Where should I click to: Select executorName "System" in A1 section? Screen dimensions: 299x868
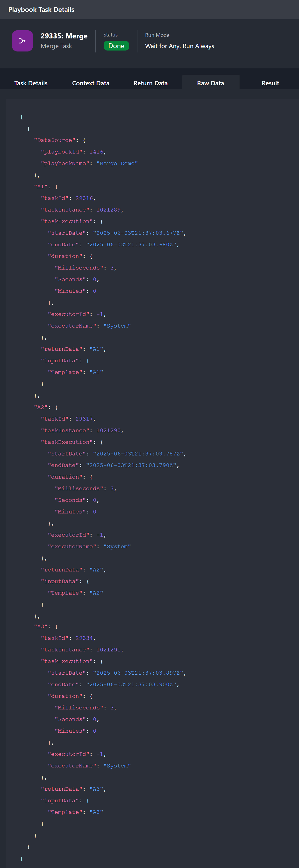(117, 326)
